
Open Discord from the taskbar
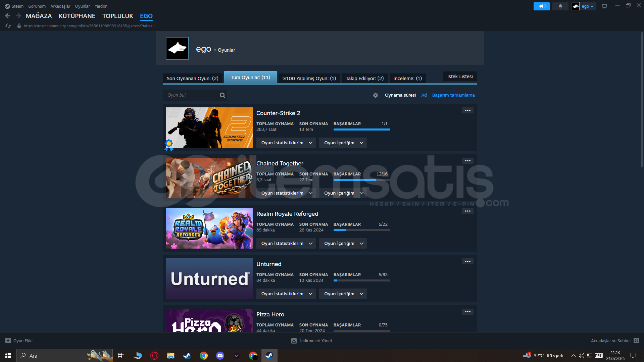[x=220, y=356]
